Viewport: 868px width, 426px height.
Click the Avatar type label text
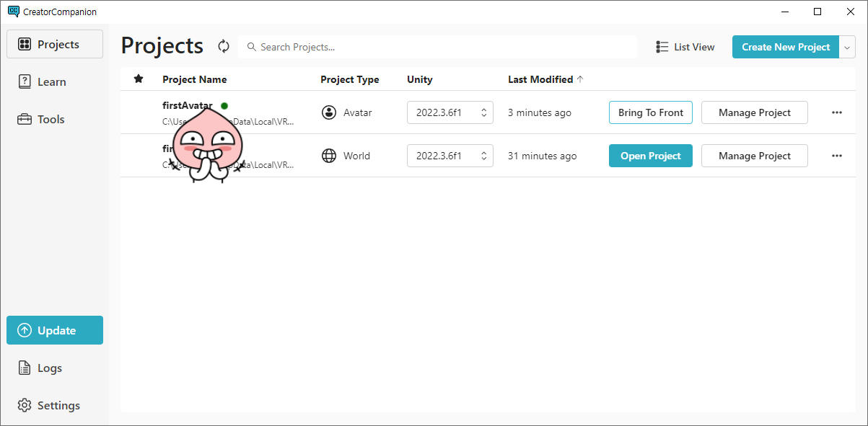coord(358,112)
